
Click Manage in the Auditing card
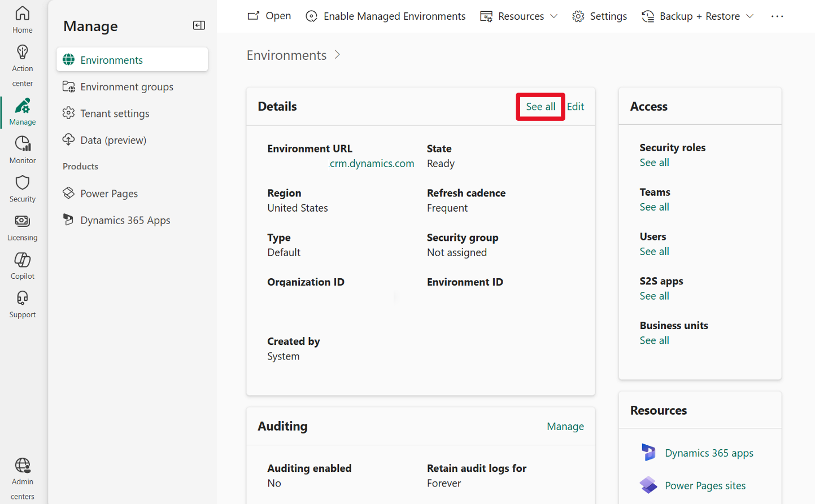coord(565,426)
